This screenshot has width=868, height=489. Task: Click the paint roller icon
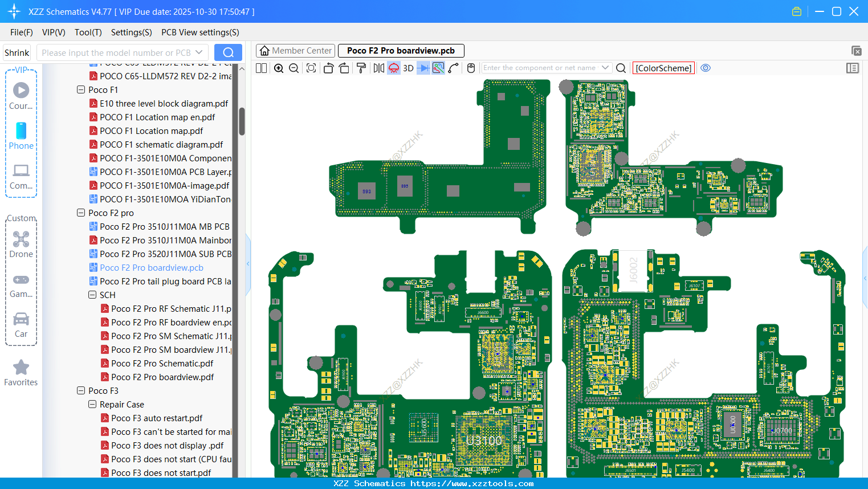pos(361,68)
